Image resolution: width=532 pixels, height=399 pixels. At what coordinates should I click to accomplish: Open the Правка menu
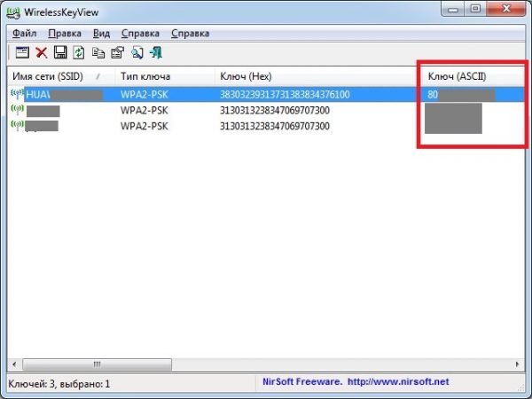(x=65, y=34)
